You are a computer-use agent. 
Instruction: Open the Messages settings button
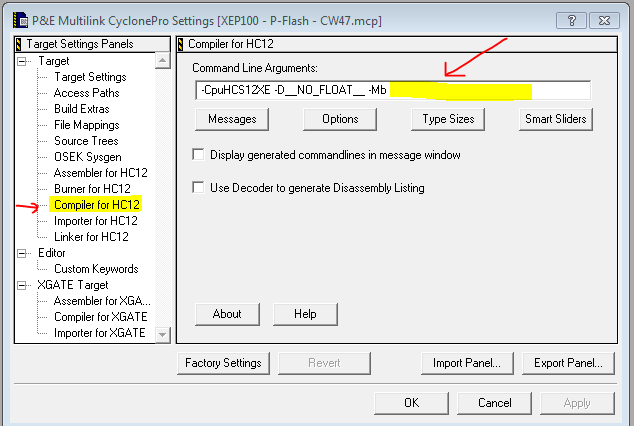[232, 119]
